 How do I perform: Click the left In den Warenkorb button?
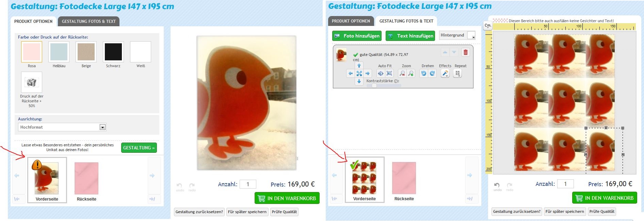[287, 198]
